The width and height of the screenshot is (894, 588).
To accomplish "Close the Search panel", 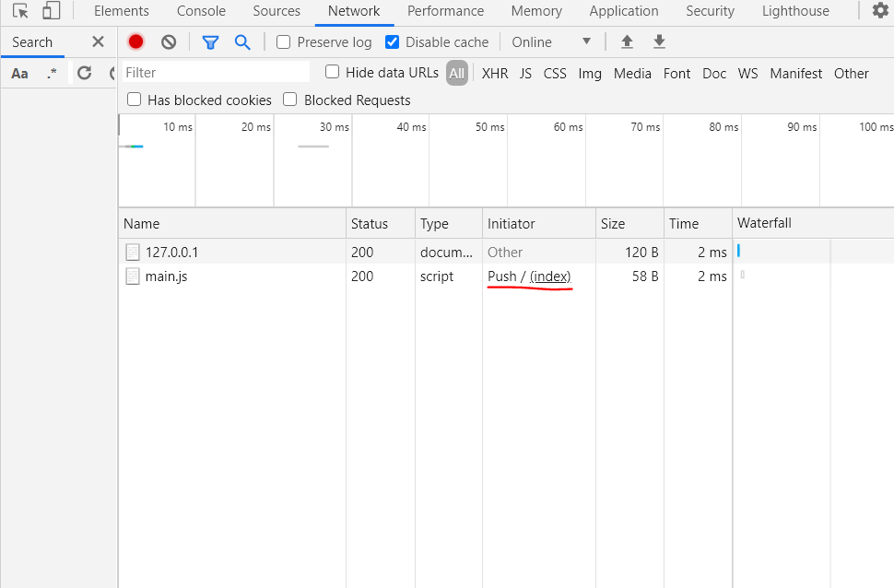I will point(98,41).
